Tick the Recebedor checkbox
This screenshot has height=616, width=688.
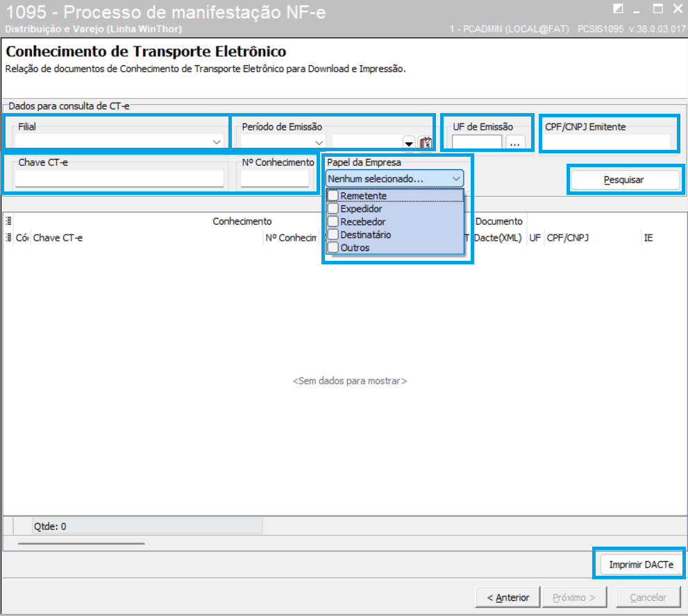tap(333, 221)
